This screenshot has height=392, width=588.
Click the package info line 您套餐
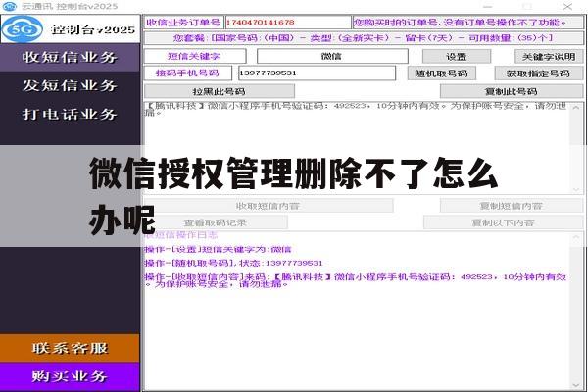pos(363,38)
